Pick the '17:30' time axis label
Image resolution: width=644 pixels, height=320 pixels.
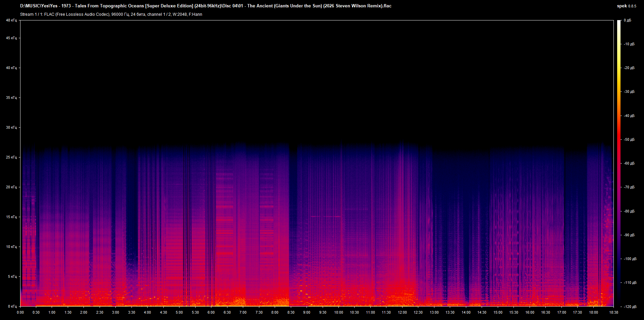point(577,312)
